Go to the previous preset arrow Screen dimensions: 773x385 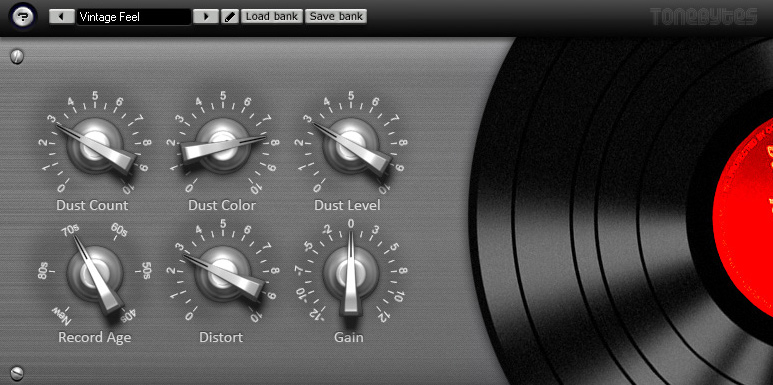coord(62,16)
